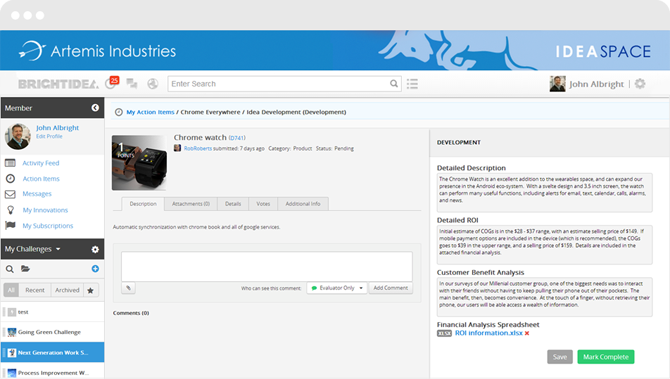
Task: Open the Chrome watch idea thumbnail
Action: 139,163
